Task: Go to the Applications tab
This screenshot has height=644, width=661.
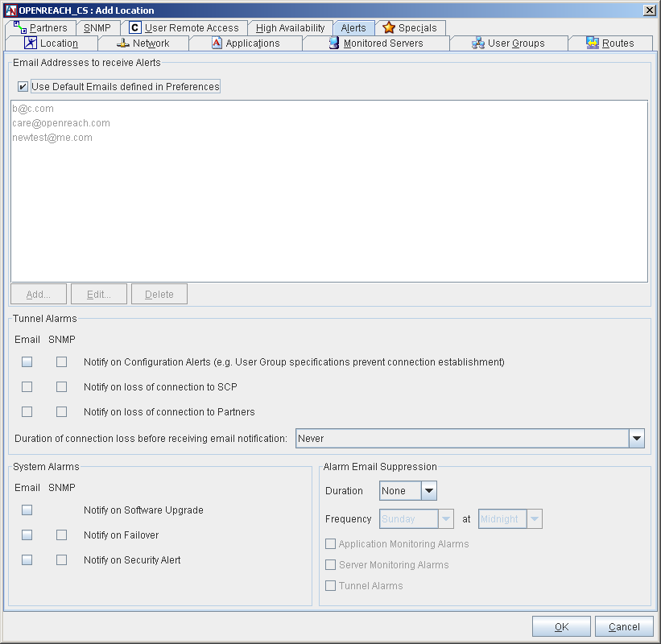Action: [246, 43]
